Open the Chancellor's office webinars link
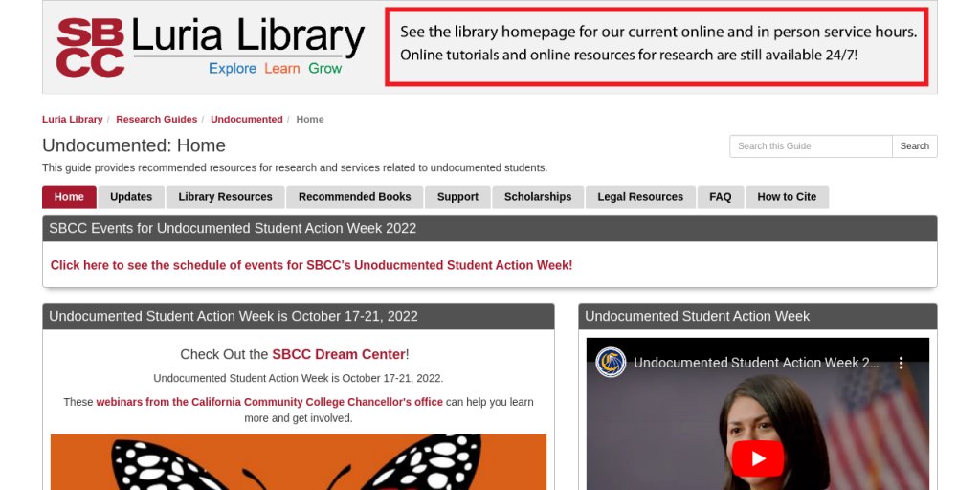 coord(269,402)
